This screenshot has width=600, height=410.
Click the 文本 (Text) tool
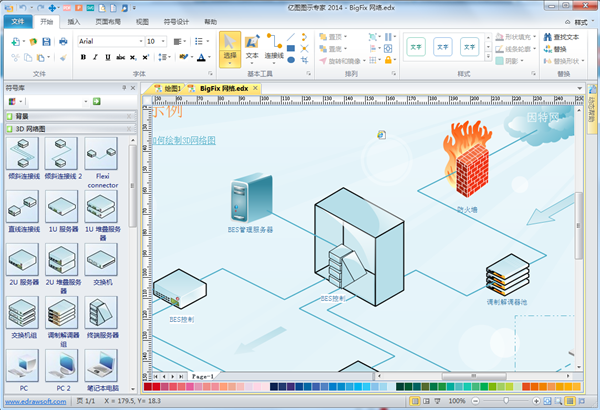[252, 48]
